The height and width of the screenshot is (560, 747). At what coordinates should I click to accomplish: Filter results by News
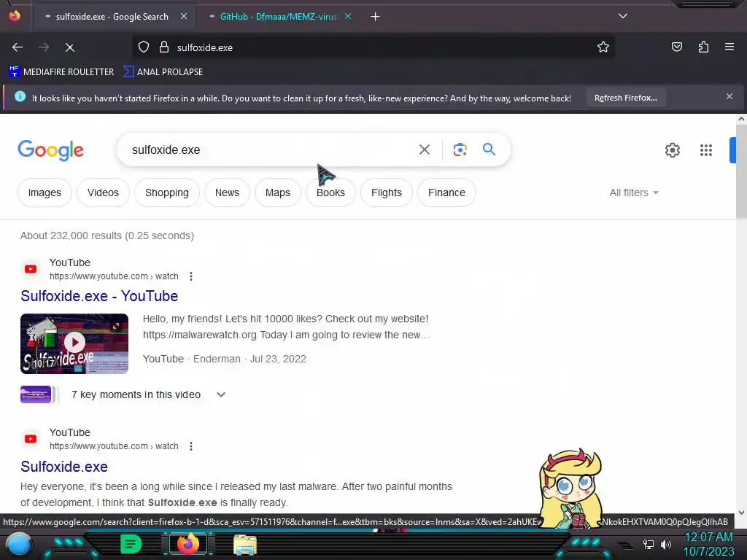click(x=227, y=192)
